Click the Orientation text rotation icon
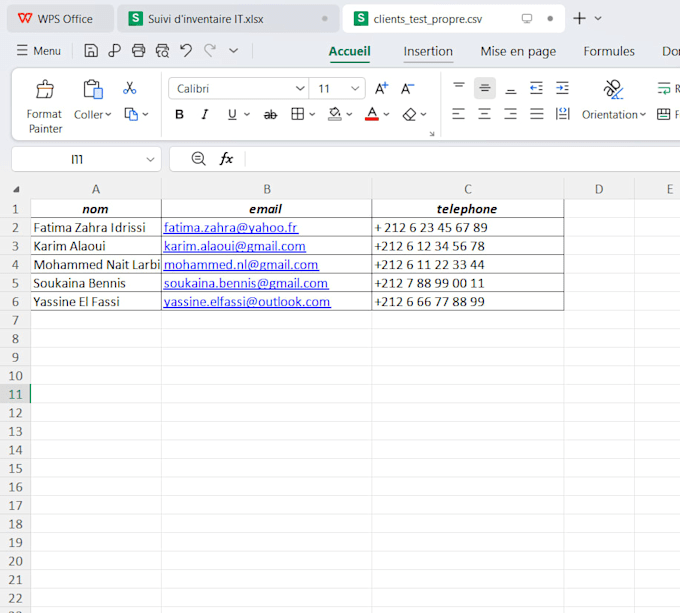This screenshot has height=613, width=680. (613, 89)
